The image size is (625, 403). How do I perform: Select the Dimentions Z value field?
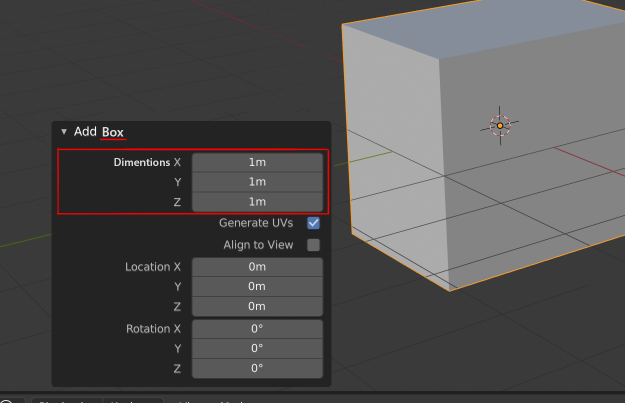pyautogui.click(x=257, y=202)
